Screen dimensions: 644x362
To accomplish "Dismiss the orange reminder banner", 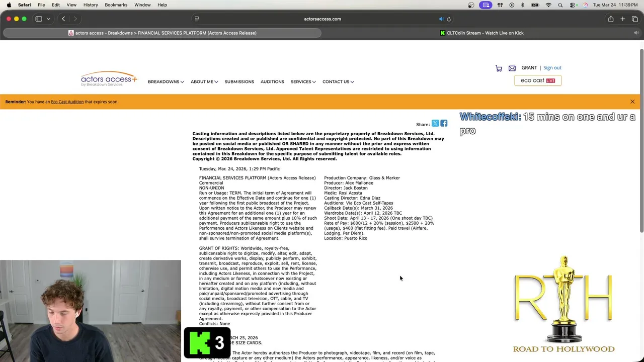I will (x=632, y=102).
